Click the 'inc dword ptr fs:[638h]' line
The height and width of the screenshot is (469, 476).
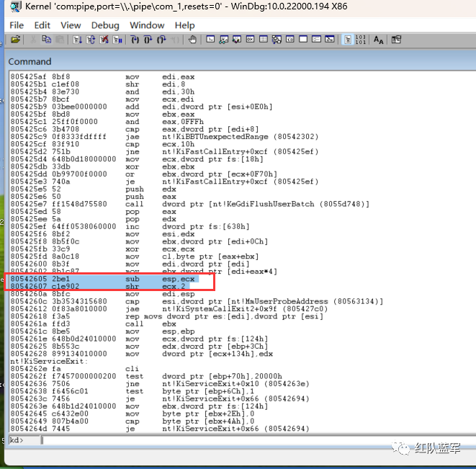pyautogui.click(x=130, y=227)
